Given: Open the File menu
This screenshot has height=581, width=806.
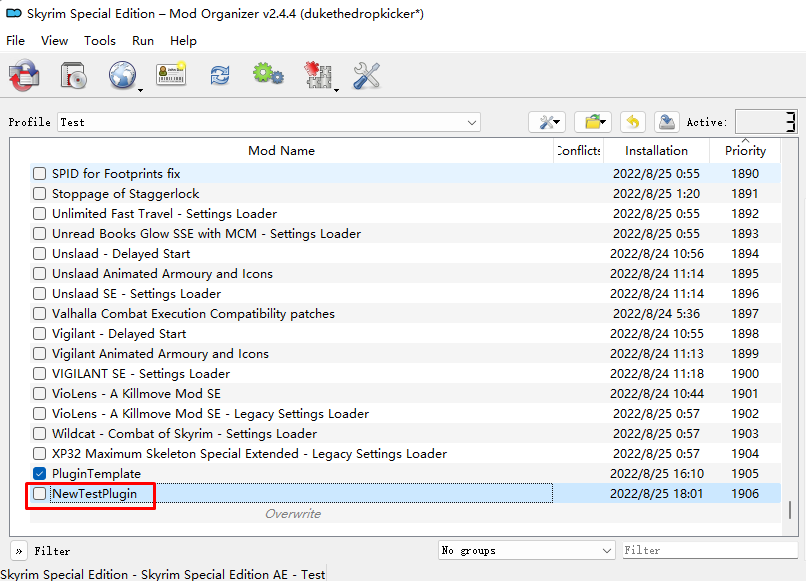Looking at the screenshot, I should 15,41.
